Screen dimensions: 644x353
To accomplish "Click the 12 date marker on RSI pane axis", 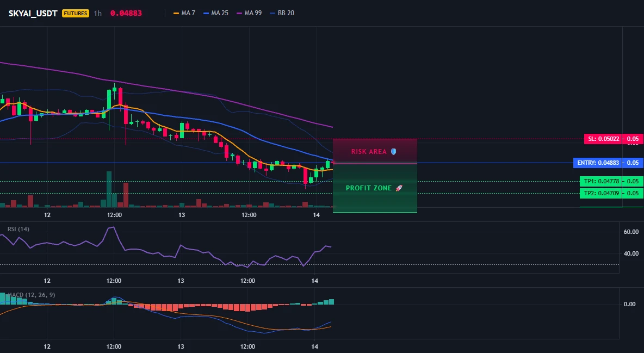I will pos(47,281).
